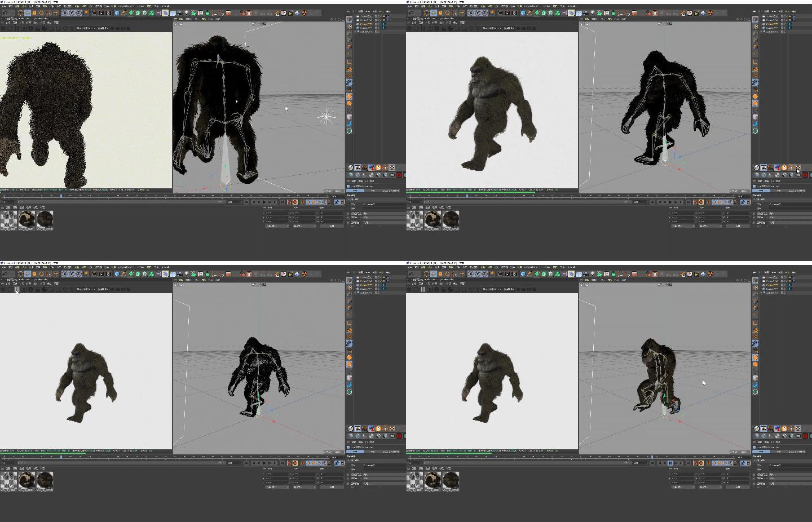Toggle Z axis lock in back-view gorilla window
This screenshot has width=812, height=522.
click(x=78, y=12)
